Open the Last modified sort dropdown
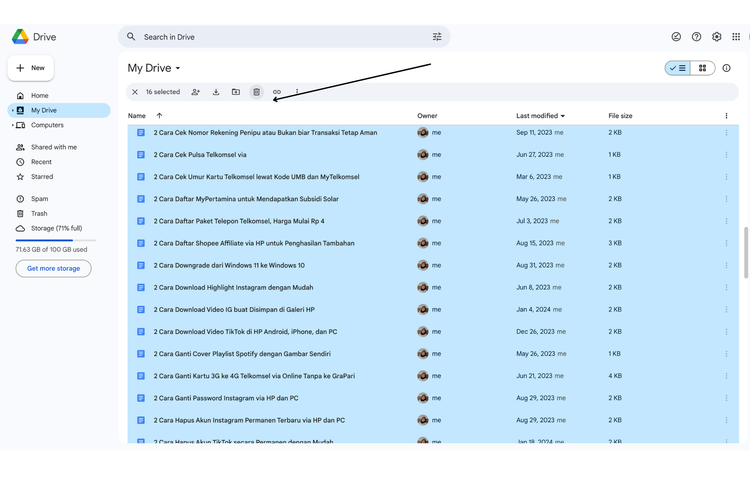This screenshot has height=500, width=750. [541, 116]
